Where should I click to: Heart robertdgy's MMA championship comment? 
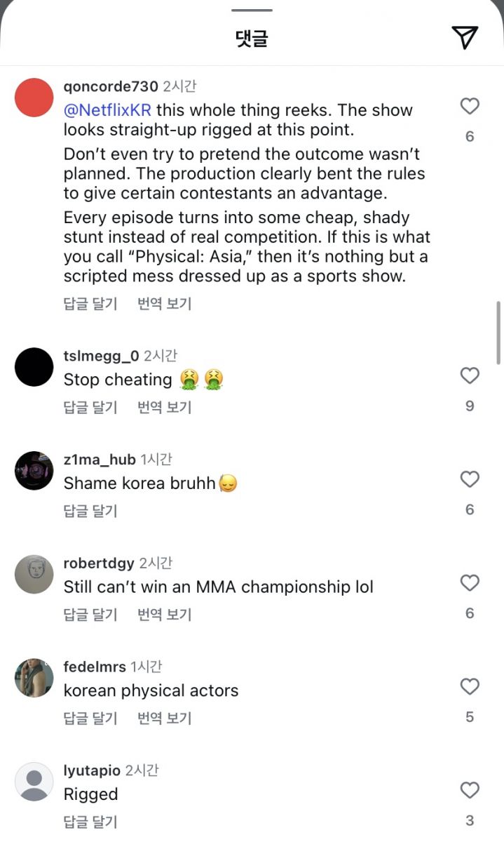[x=470, y=583]
